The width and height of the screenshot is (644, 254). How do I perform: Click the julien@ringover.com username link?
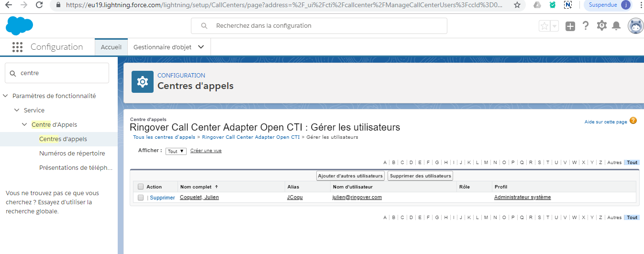357,197
